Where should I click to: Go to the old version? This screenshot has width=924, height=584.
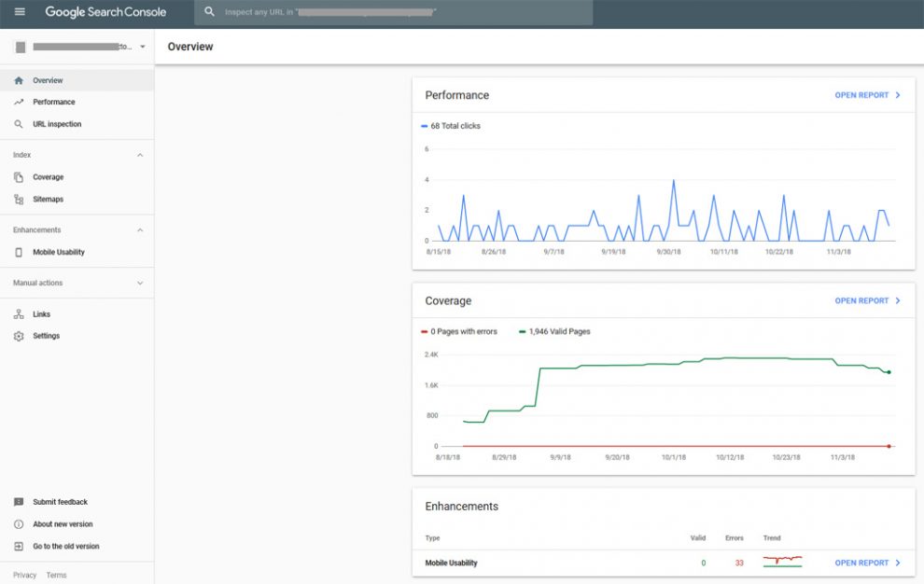65,546
